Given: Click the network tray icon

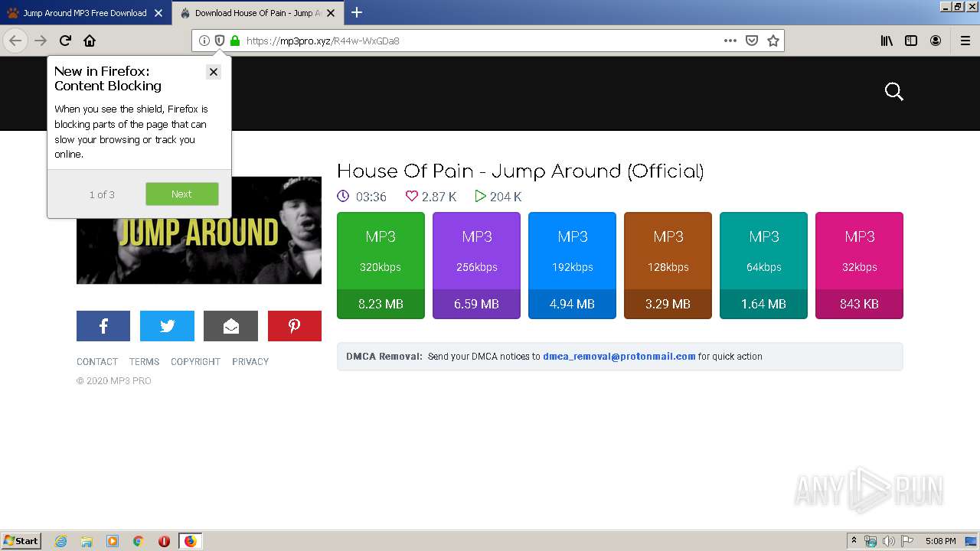Looking at the screenshot, I should (871, 541).
